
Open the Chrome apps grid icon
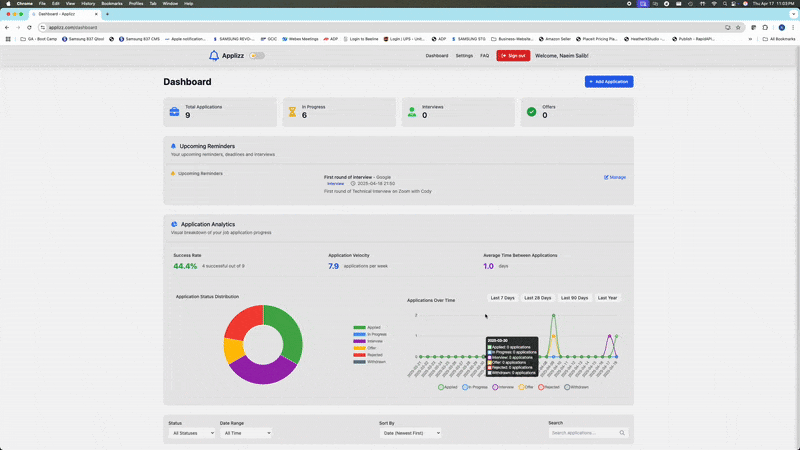8,39
